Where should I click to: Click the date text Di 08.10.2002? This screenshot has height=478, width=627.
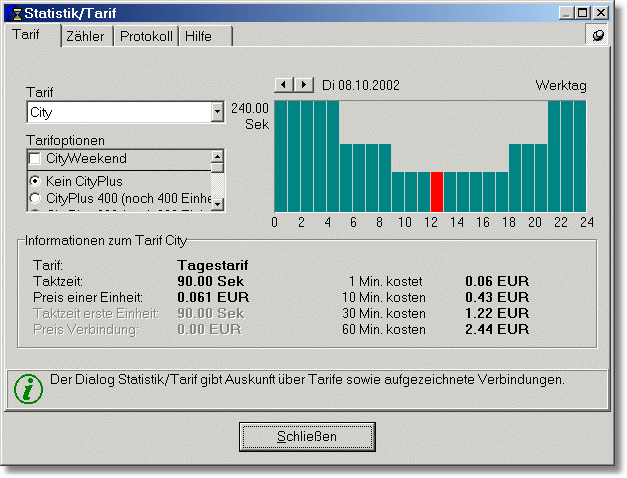coord(361,85)
